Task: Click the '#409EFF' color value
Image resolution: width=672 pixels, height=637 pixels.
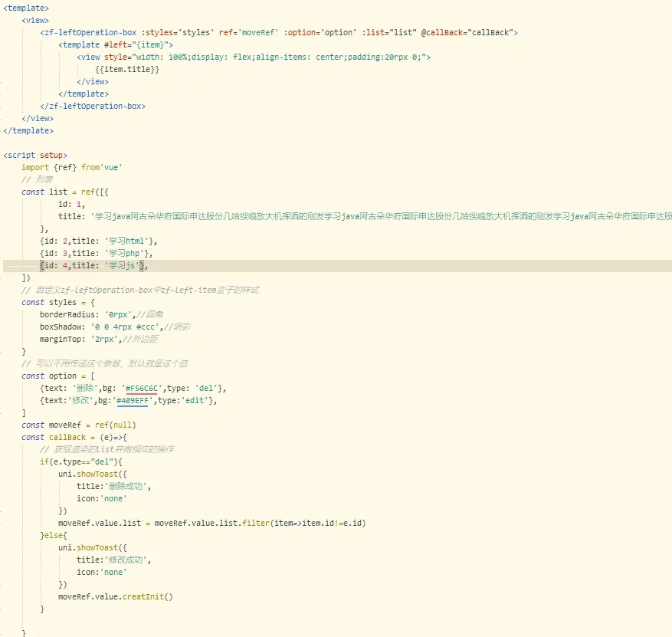Action: pos(133,401)
